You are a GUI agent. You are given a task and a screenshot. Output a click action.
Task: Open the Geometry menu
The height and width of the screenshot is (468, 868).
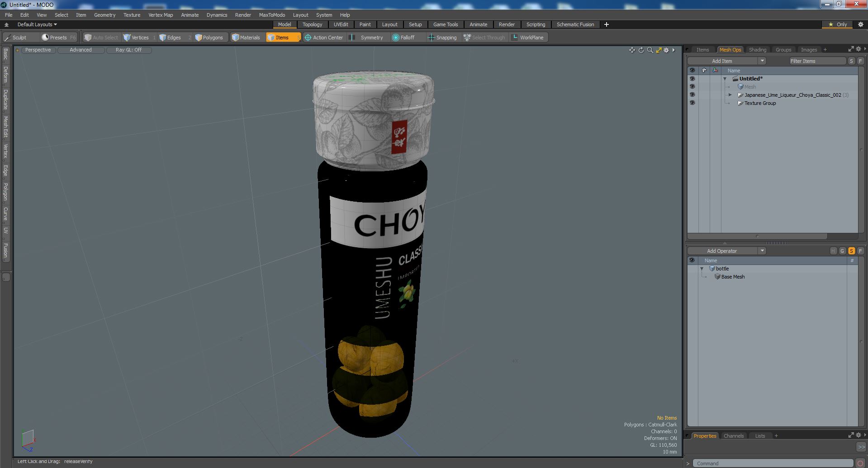pos(104,15)
